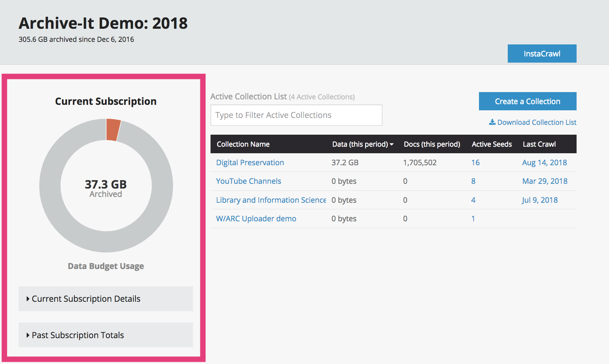Sort by Collection Name column header
The width and height of the screenshot is (609, 364).
(243, 144)
